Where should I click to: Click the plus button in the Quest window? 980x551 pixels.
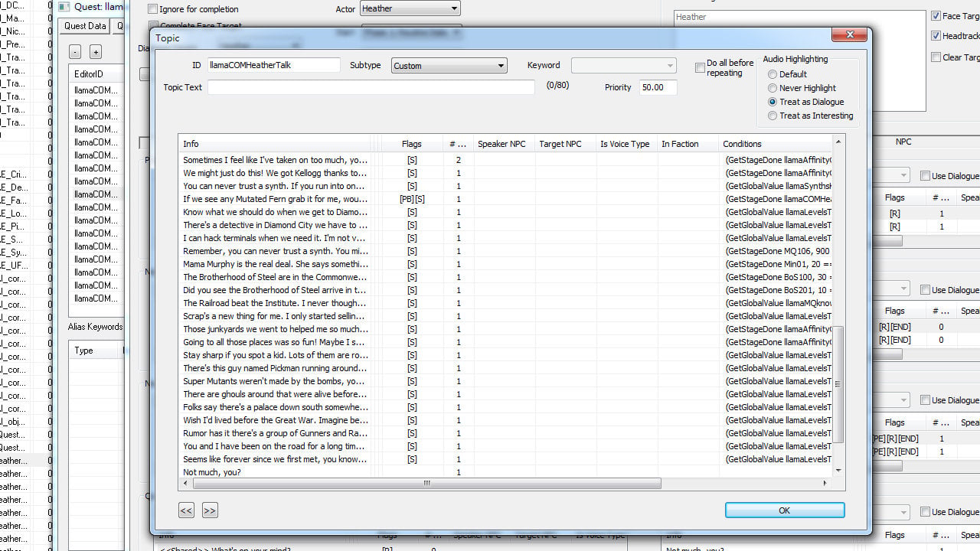pos(96,52)
